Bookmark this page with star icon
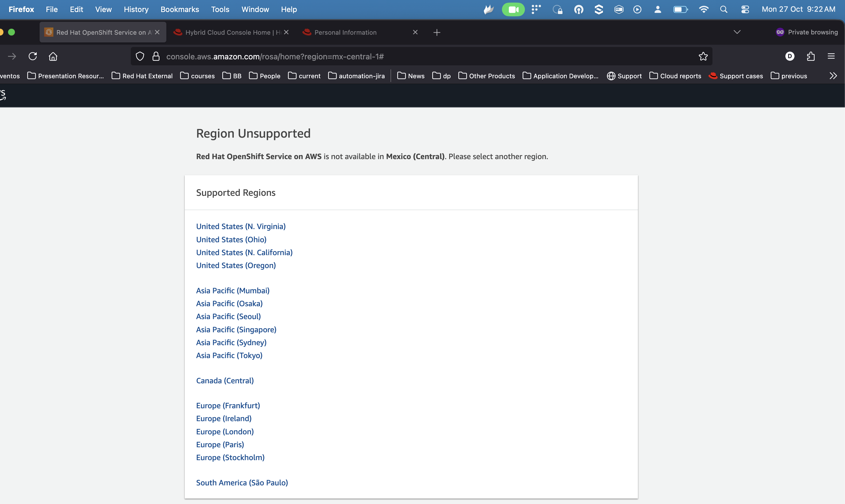Image resolution: width=845 pixels, height=504 pixels. click(703, 56)
